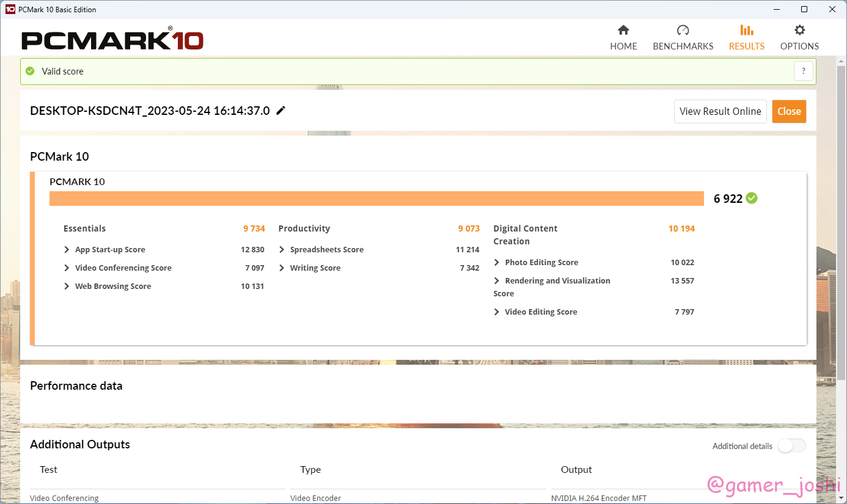This screenshot has width=847, height=504.
Task: Click the Writing value 7 342
Action: tap(469, 268)
